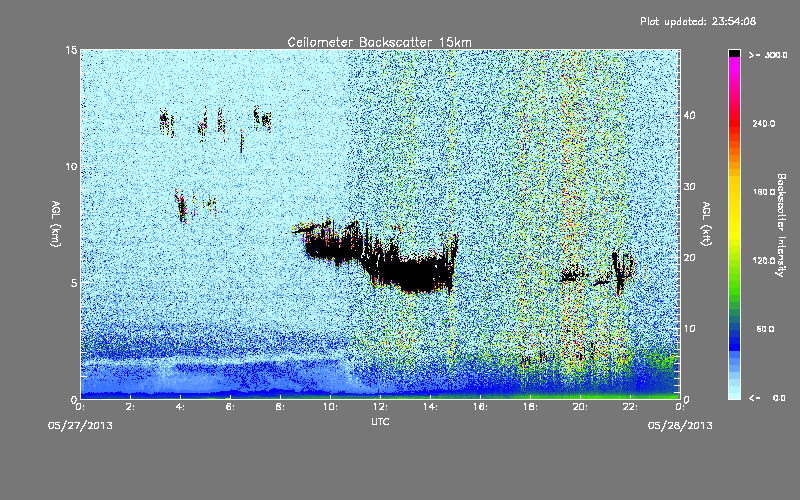This screenshot has width=800, height=500.
Task: Click the 'AGL (km)' left axis label
Action: click(x=56, y=223)
